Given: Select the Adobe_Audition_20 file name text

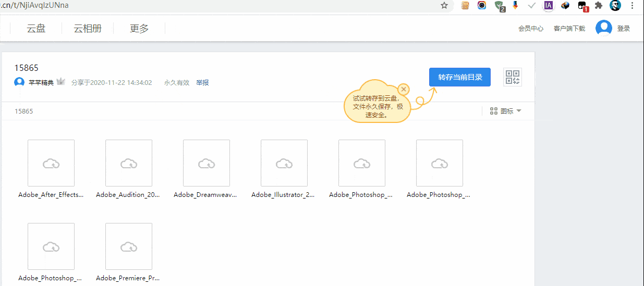Looking at the screenshot, I should 128,195.
